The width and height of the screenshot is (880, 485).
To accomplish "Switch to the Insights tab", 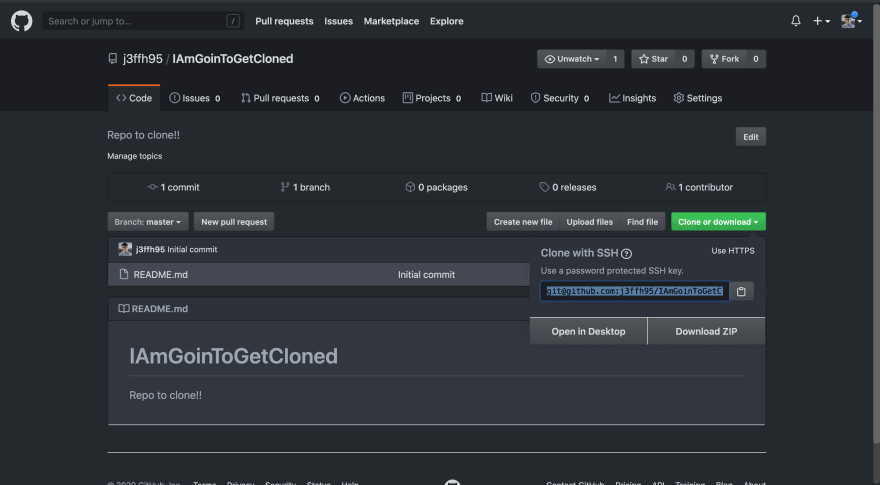I will tap(632, 98).
